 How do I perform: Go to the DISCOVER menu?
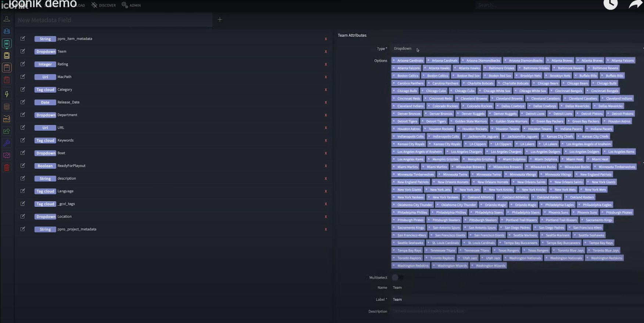click(103, 5)
